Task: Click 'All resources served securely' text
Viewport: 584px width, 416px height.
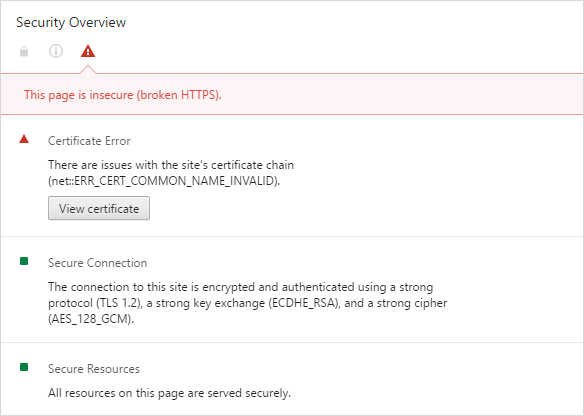Action: 169,393
